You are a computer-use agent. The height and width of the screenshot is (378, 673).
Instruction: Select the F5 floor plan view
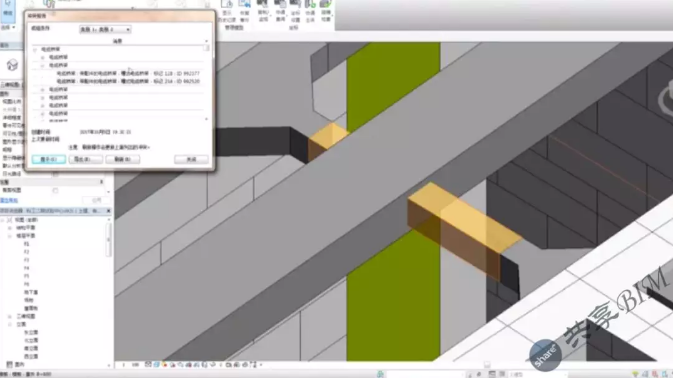(x=27, y=276)
